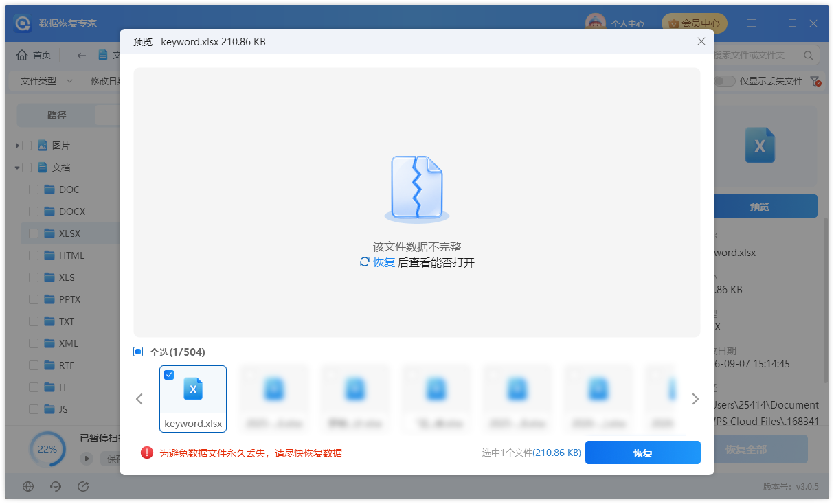
Task: Click the refresh icon beside 恢复 link
Action: coord(365,262)
